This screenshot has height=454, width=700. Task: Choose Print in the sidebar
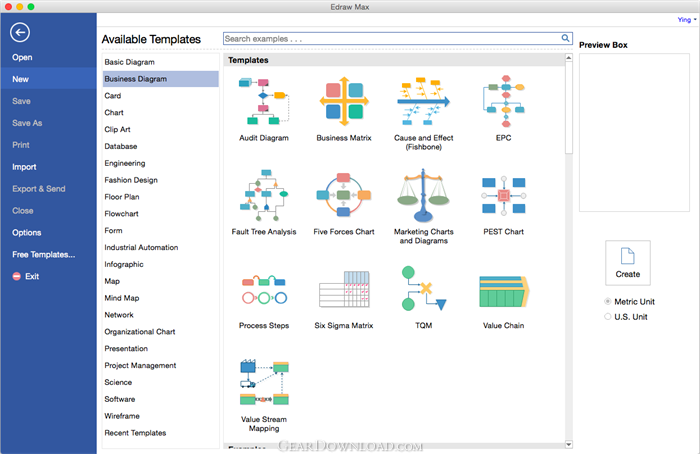pyautogui.click(x=21, y=145)
